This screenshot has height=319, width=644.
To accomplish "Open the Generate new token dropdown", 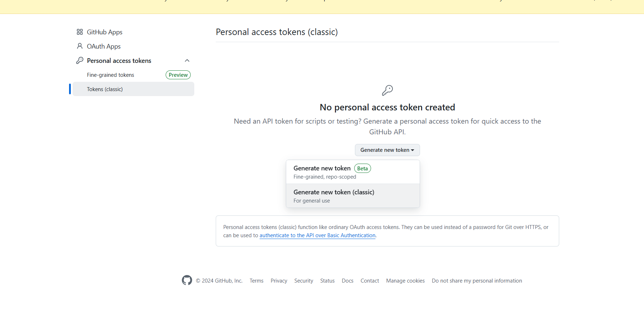I will (x=387, y=150).
